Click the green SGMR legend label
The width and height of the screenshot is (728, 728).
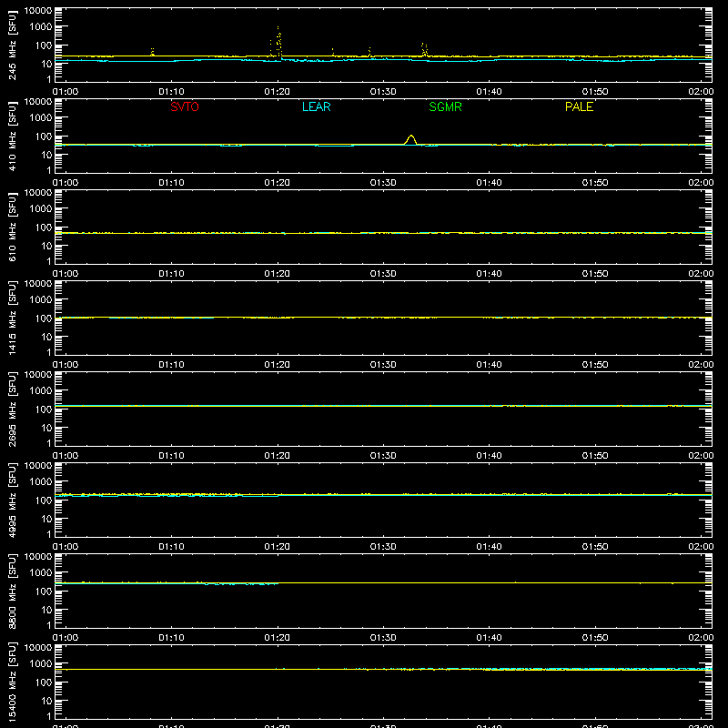445,106
